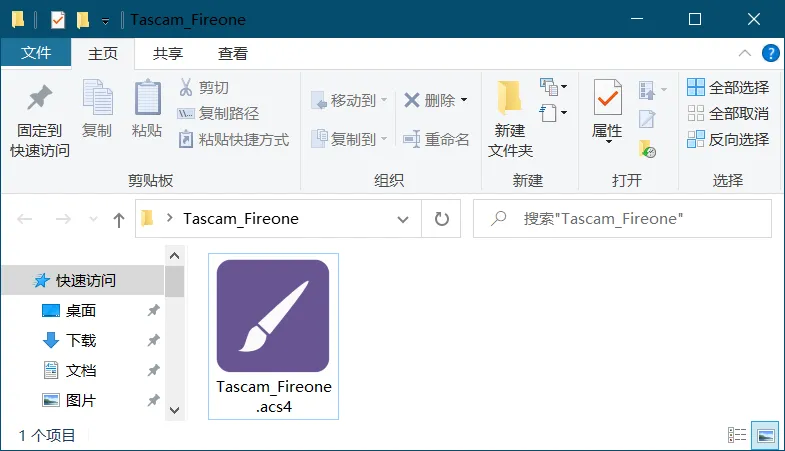Open the address bar history dropdown
This screenshot has height=451, width=785.
[403, 218]
